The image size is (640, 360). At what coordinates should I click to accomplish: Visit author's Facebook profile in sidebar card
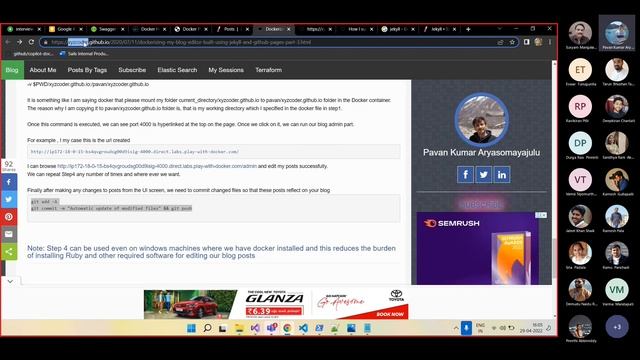point(465,175)
